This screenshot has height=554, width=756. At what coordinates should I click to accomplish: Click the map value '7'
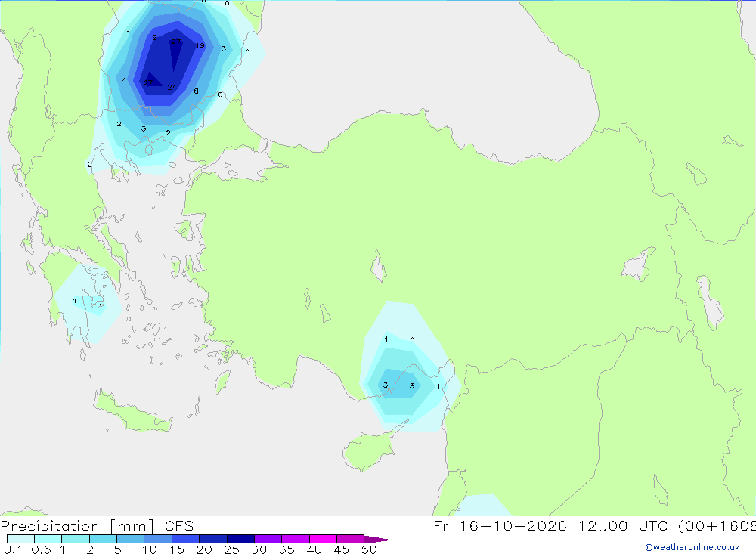tap(124, 78)
